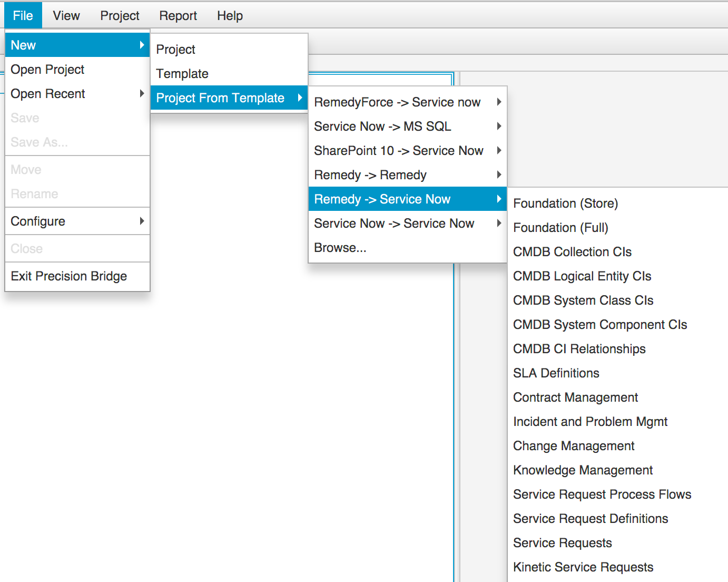Choose Project From Template
728x582 pixels.
click(x=229, y=98)
